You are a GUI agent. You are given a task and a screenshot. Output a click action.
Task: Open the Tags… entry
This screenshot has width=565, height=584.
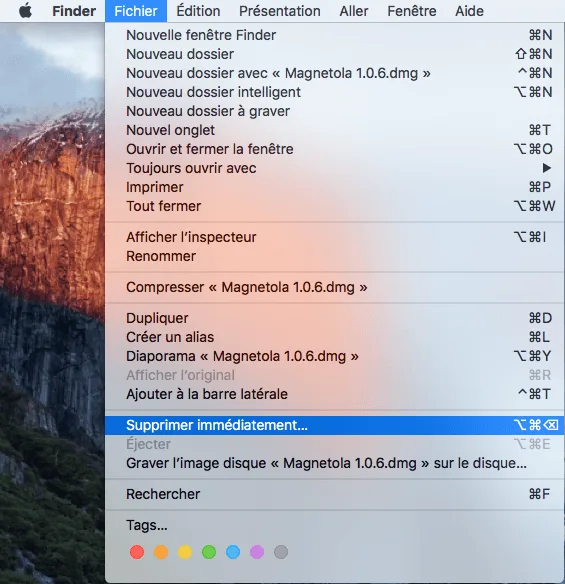(x=334, y=525)
